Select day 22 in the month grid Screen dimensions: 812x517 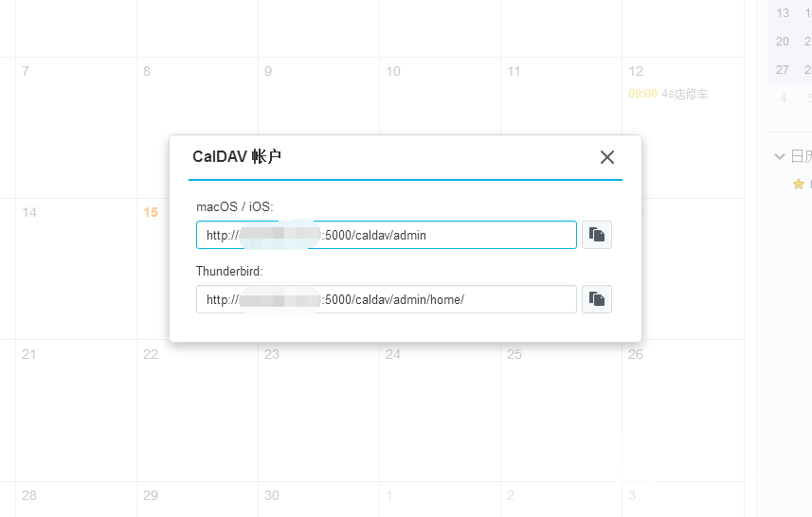point(151,354)
